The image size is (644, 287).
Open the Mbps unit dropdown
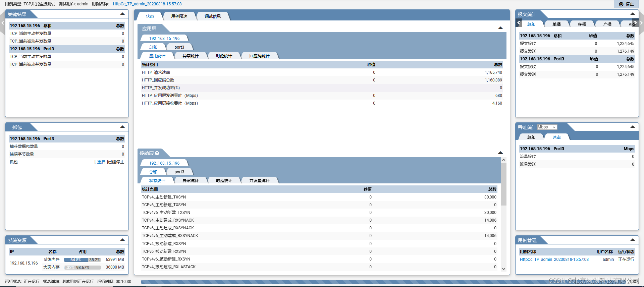[x=547, y=127]
